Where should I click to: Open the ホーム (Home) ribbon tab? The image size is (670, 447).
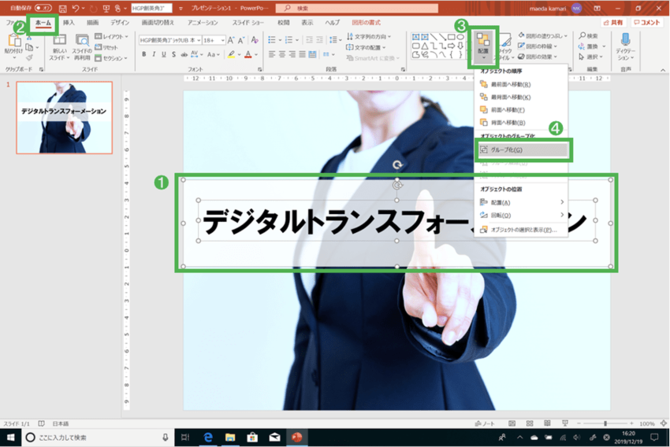(43, 23)
